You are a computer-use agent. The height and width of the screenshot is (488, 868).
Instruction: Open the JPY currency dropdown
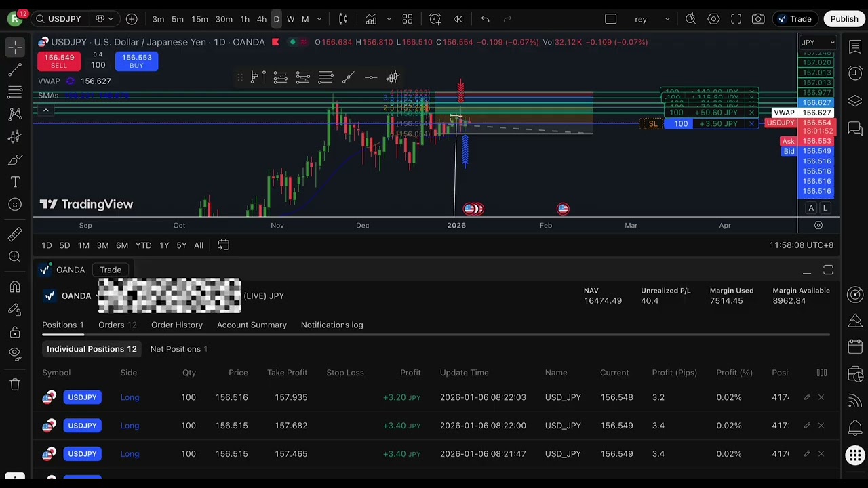click(818, 42)
